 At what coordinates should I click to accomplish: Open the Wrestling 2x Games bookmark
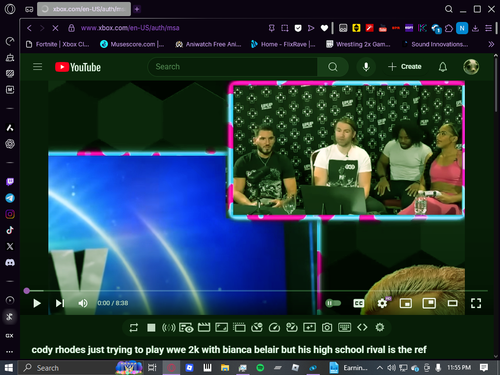click(358, 44)
